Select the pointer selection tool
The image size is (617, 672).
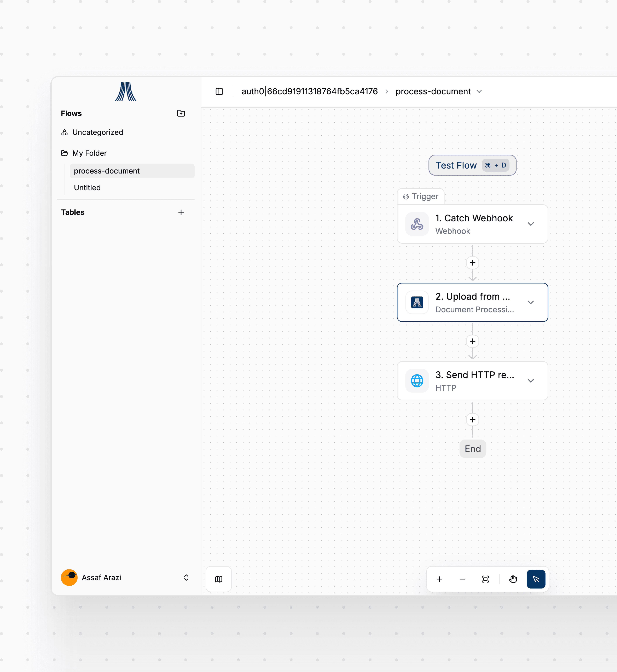tap(536, 579)
